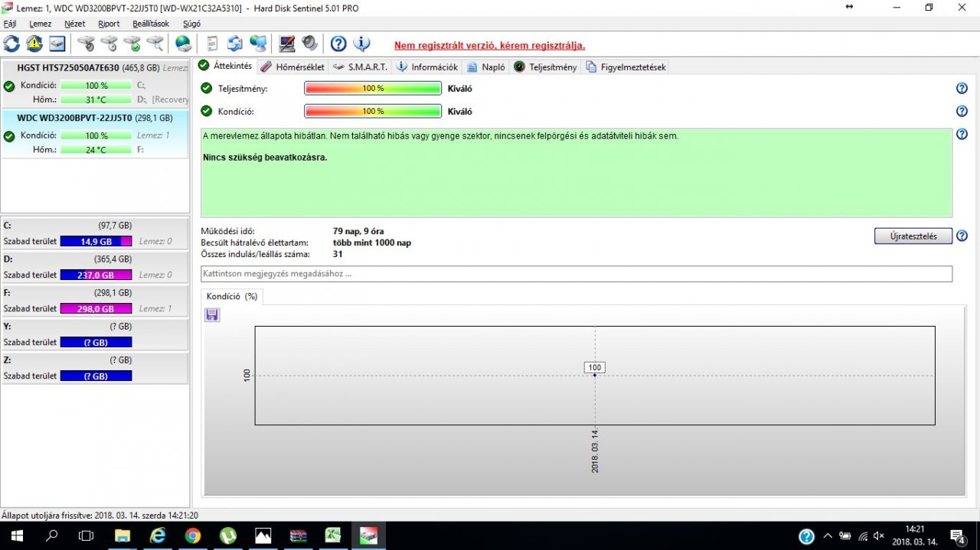Switch to Figyelmeztetések tab
The image size is (980, 550).
626,67
